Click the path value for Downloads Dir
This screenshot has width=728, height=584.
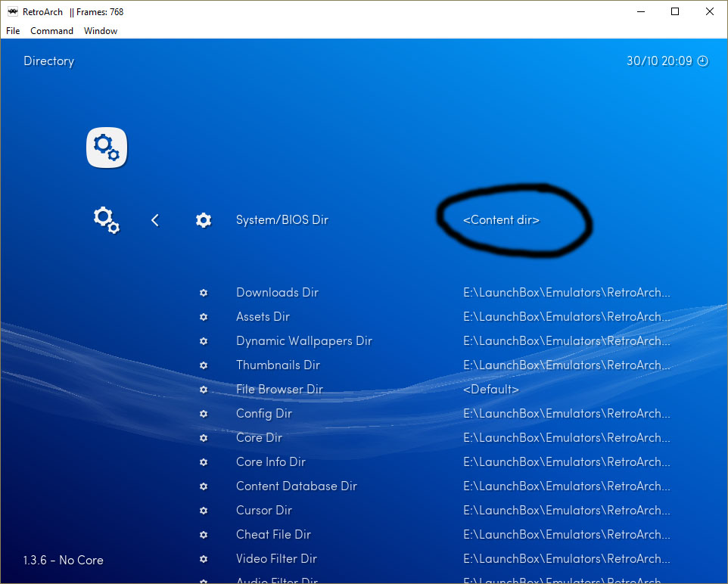pos(566,293)
